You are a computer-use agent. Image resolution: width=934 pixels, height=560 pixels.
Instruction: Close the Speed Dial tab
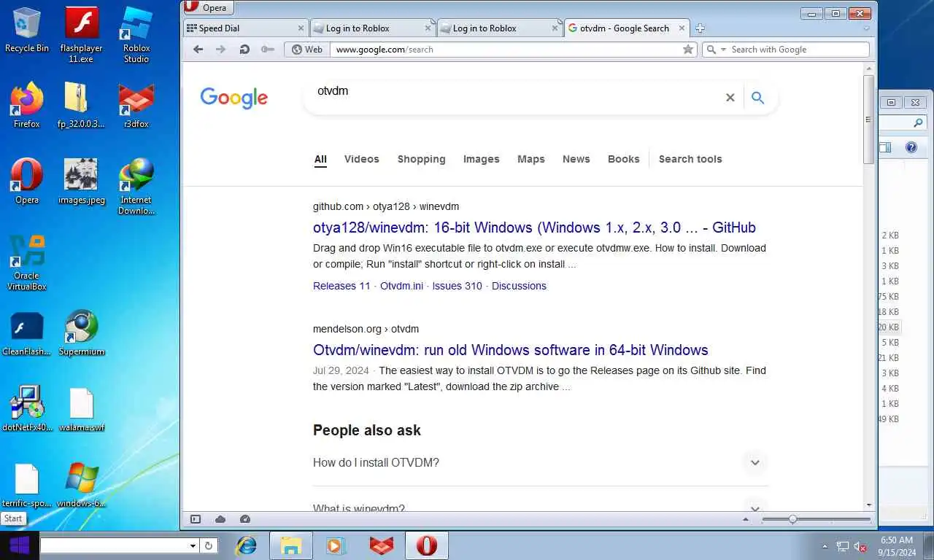tap(301, 28)
